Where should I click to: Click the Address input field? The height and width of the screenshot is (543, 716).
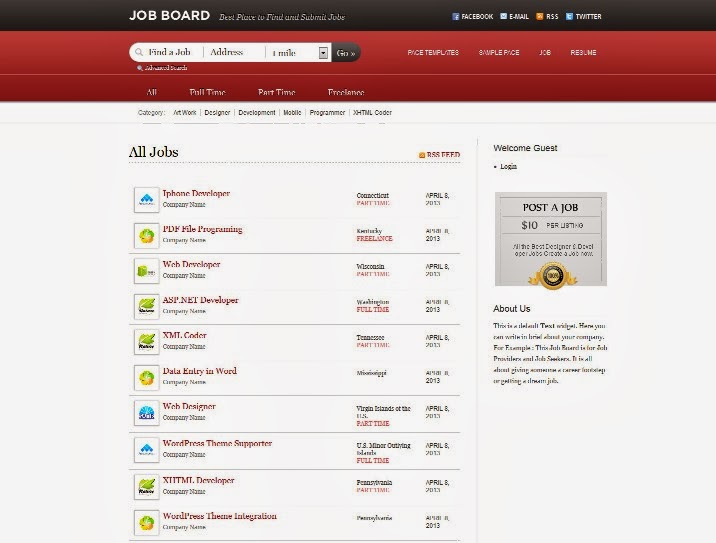[x=234, y=52]
